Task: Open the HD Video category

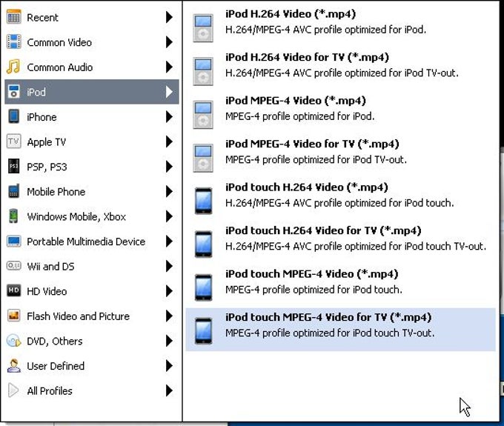Action: pyautogui.click(x=92, y=290)
